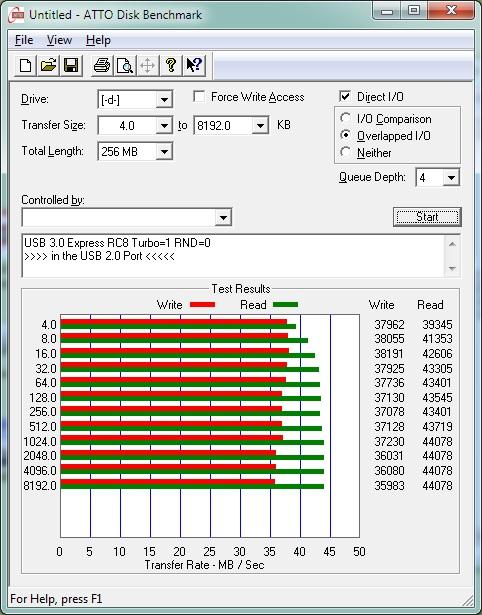The image size is (482, 615).
Task: Print results using the printer icon
Action: (102, 65)
